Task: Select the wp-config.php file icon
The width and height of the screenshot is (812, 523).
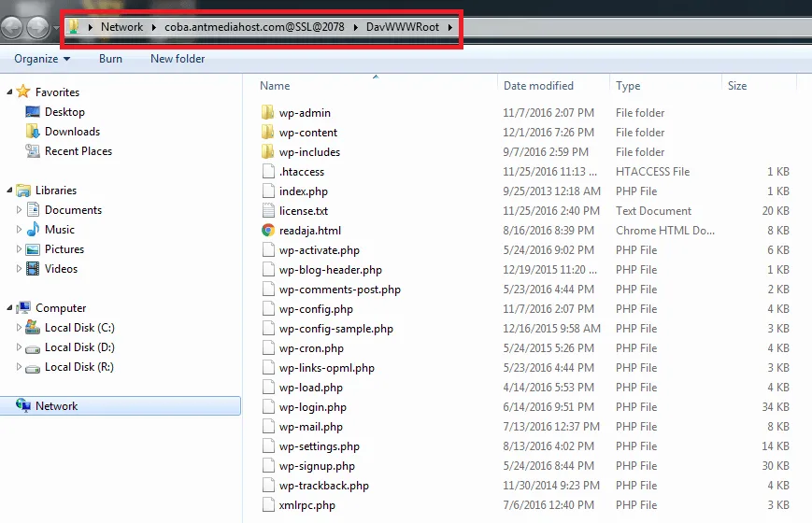Action: click(x=267, y=309)
